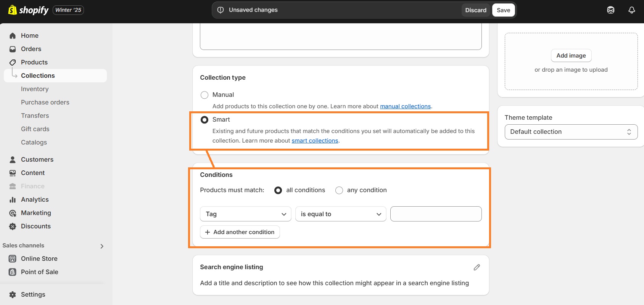Image resolution: width=644 pixels, height=305 pixels.
Task: Click the Winter '25 edition badge
Action: (x=68, y=10)
